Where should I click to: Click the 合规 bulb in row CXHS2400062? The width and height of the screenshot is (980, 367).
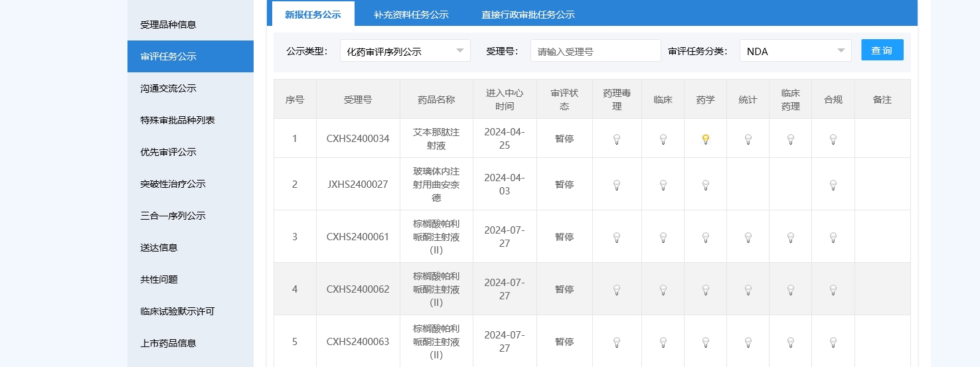click(x=833, y=290)
